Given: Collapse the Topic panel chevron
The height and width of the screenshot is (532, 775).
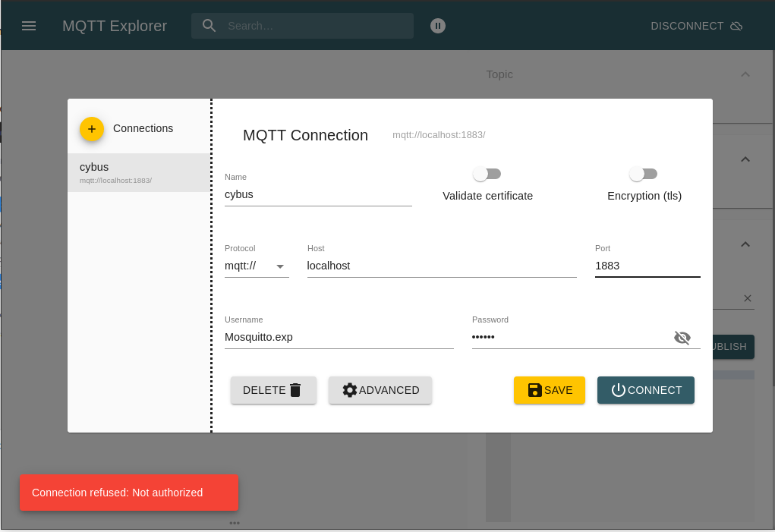Looking at the screenshot, I should (x=745, y=74).
